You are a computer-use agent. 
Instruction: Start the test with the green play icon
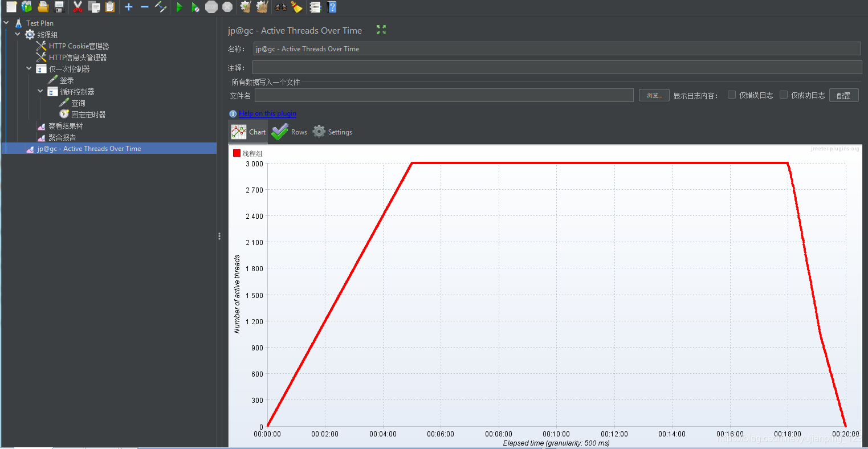180,7
